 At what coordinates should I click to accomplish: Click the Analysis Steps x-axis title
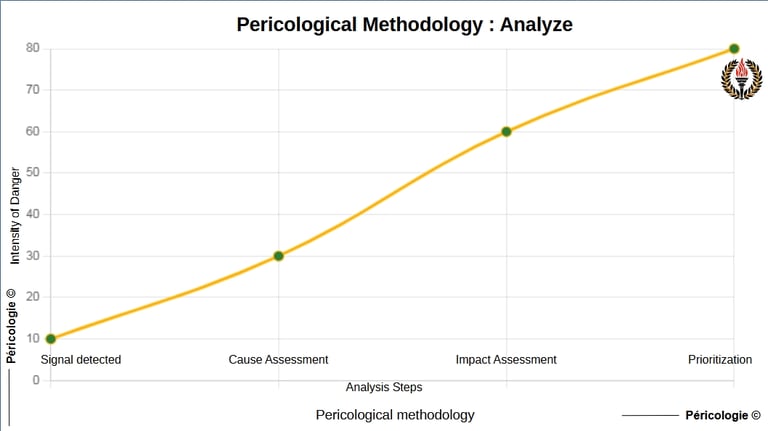(x=384, y=387)
